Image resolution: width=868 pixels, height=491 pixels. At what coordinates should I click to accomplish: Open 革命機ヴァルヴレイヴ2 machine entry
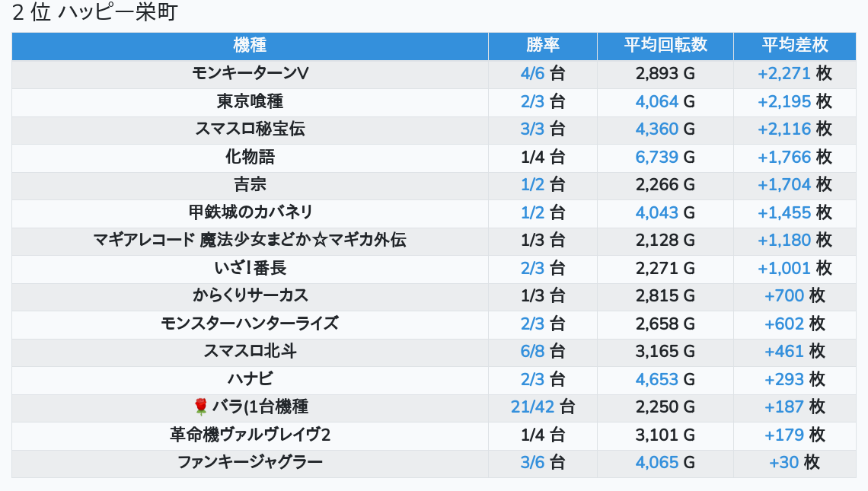click(x=250, y=435)
